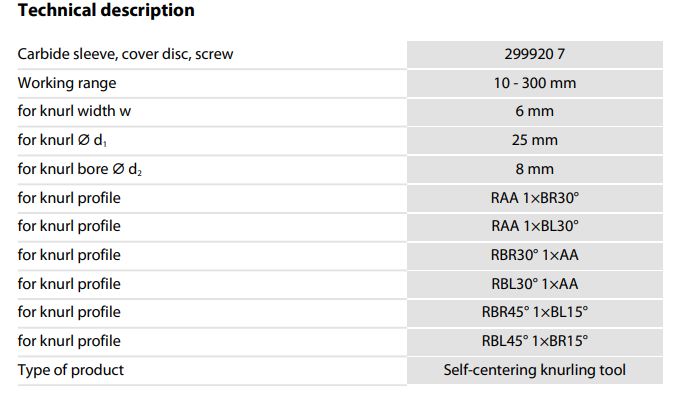Click the RAA 1×BL30° profile value
681x403 pixels.
pyautogui.click(x=534, y=226)
